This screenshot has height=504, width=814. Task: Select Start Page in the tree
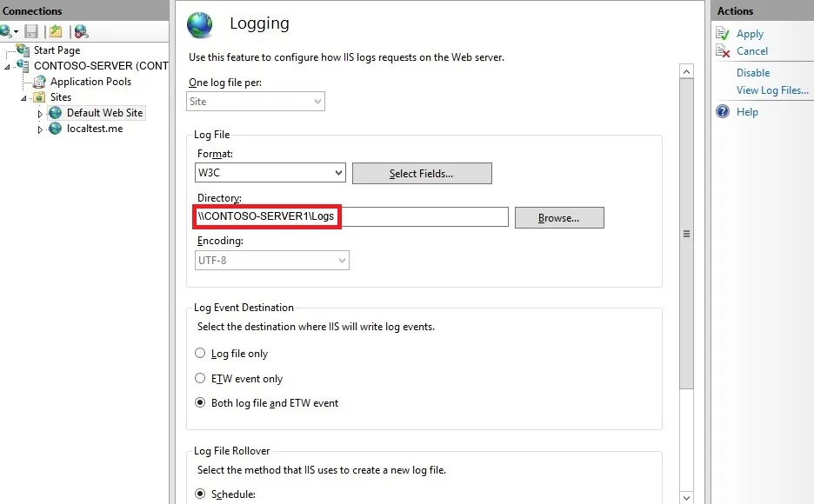coord(57,50)
